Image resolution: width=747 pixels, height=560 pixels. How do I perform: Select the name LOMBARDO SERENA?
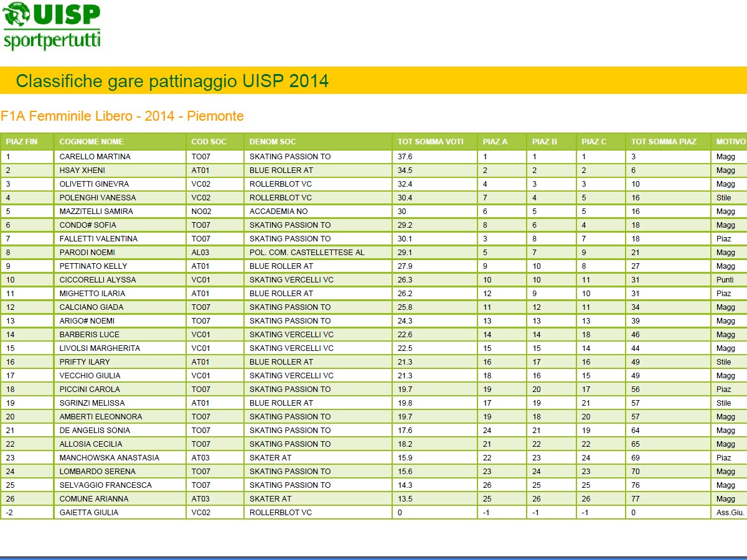(x=98, y=472)
